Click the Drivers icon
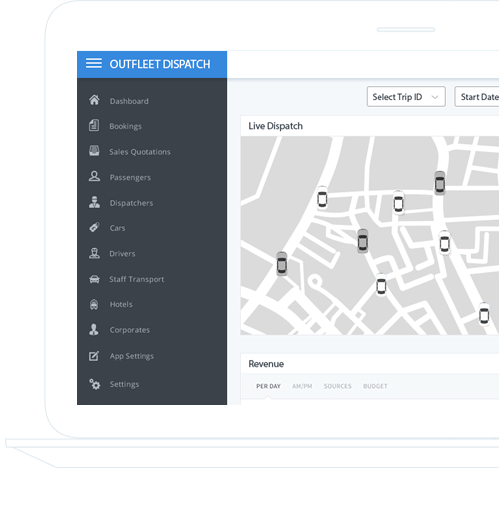Image resolution: width=499 pixels, height=526 pixels. 94,253
